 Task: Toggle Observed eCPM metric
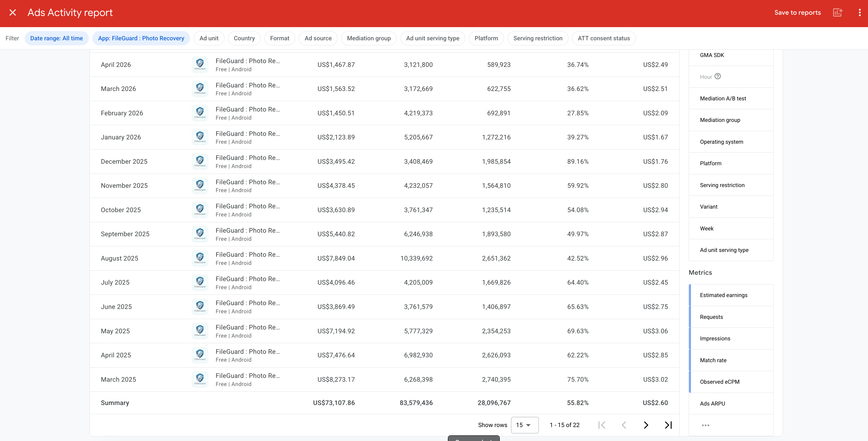click(x=731, y=382)
